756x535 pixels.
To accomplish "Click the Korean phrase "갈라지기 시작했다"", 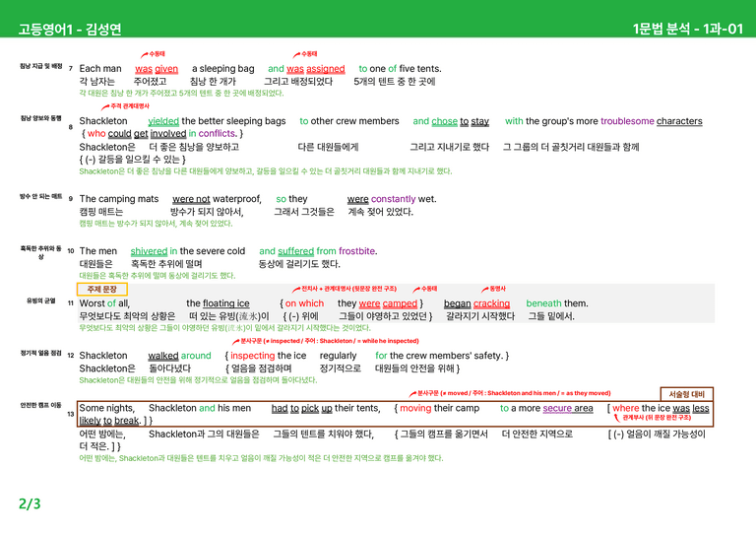I will point(480,316).
